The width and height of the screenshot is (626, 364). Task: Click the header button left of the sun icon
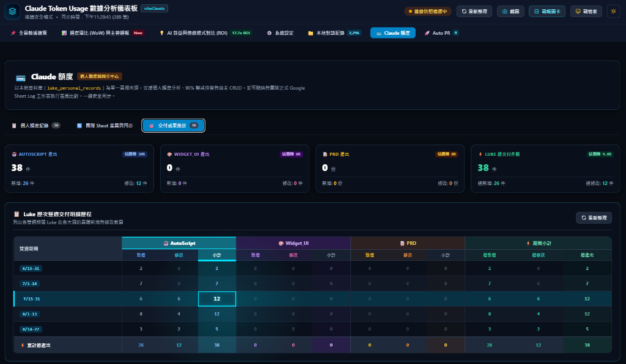tap(586, 12)
